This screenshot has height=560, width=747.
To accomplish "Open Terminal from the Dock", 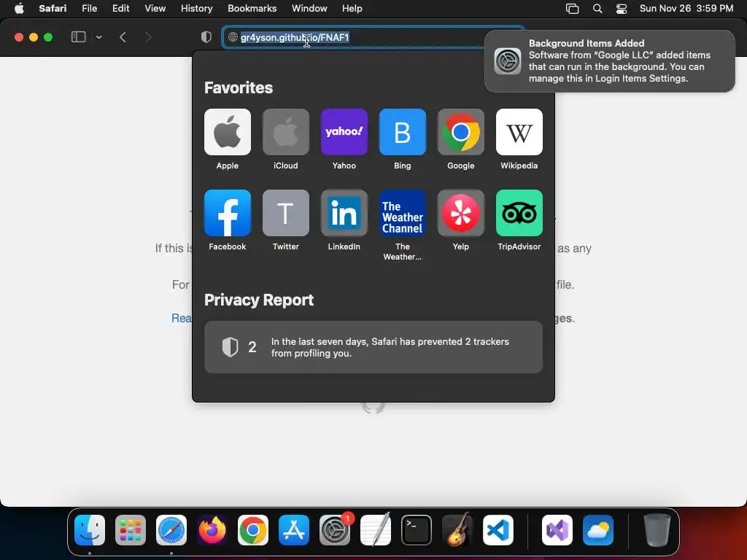I will pos(417,530).
